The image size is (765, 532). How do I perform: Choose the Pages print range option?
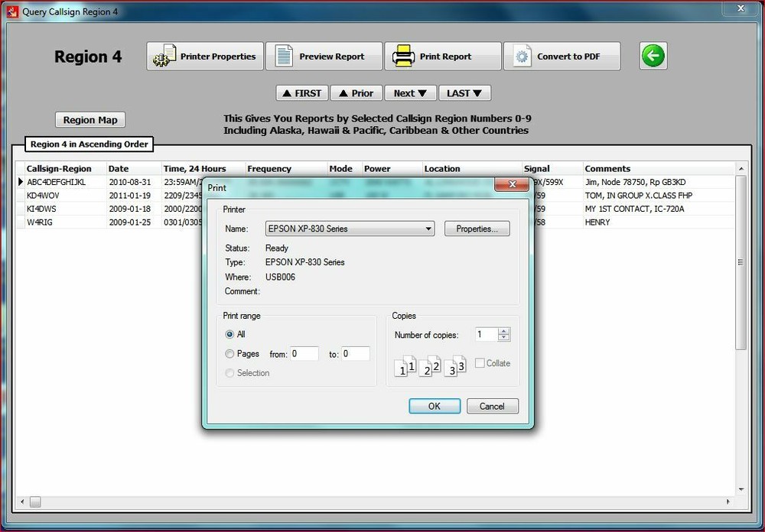click(230, 353)
